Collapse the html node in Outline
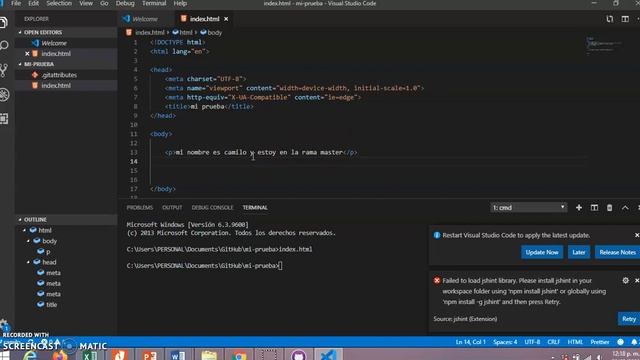Image resolution: width=640 pixels, height=360 pixels. [x=24, y=230]
